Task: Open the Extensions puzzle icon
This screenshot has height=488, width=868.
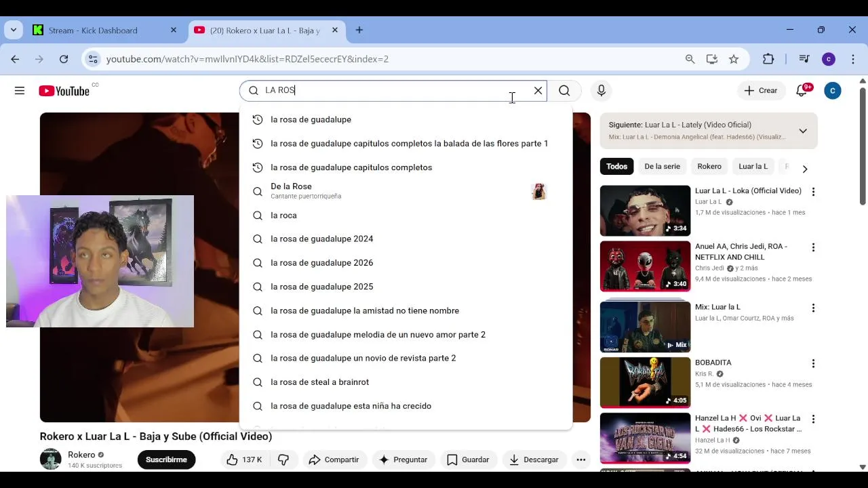Action: click(768, 59)
